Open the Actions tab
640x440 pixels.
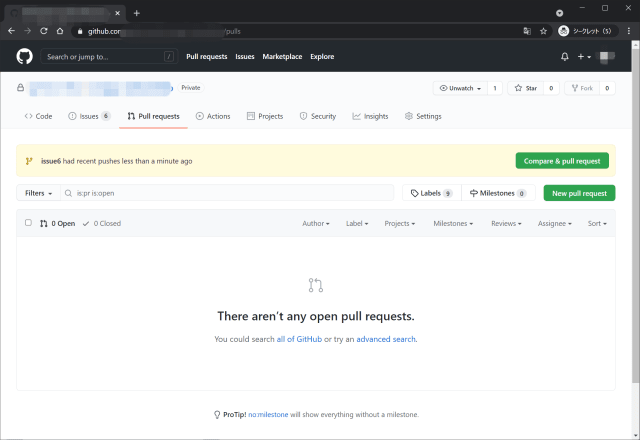tap(213, 116)
